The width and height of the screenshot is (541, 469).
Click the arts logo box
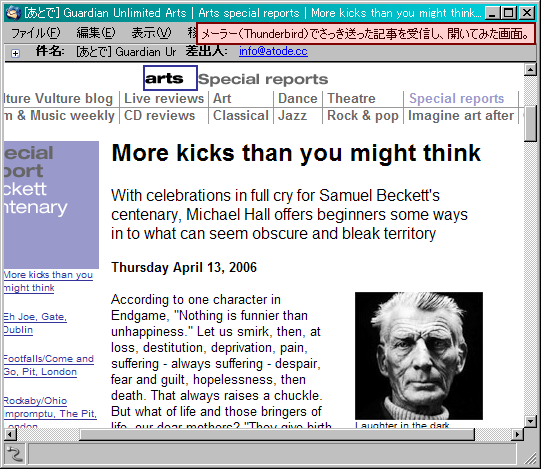click(x=170, y=78)
